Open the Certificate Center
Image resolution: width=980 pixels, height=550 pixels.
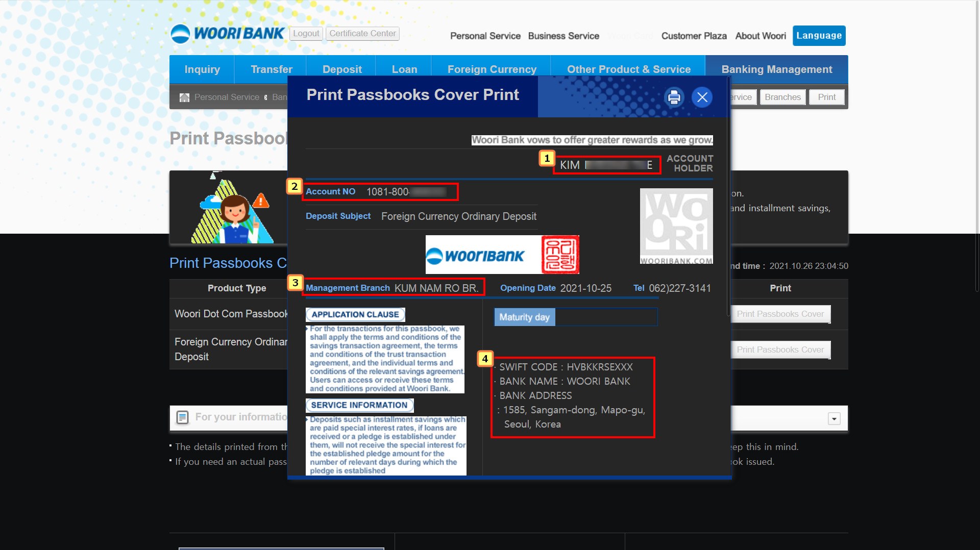tap(362, 34)
